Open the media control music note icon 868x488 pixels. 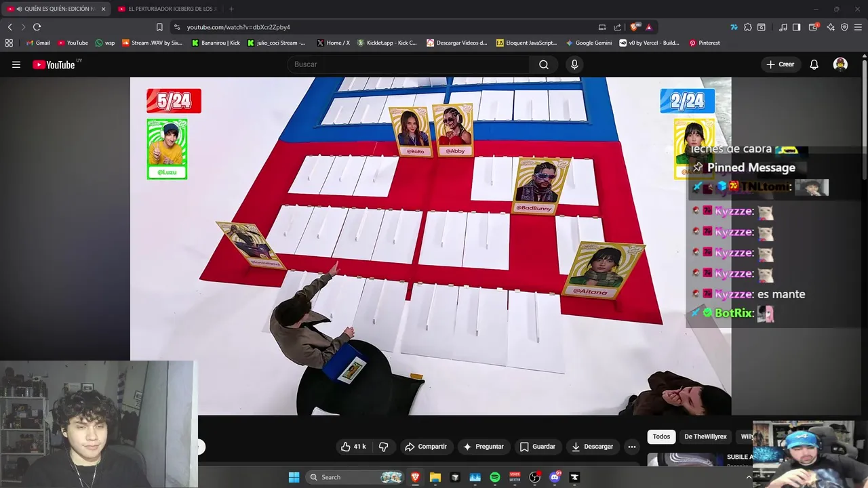pos(783,27)
